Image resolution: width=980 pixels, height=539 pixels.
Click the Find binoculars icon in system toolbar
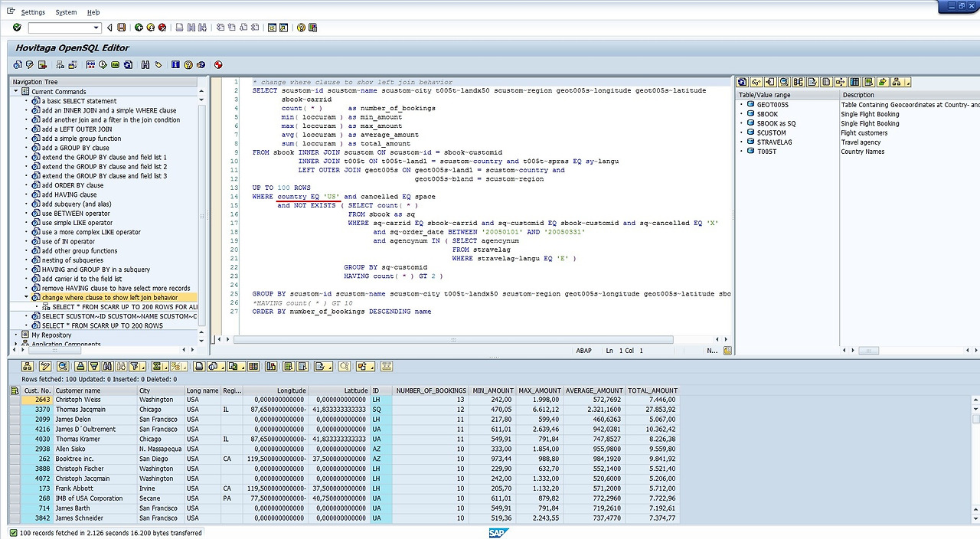pyautogui.click(x=191, y=28)
